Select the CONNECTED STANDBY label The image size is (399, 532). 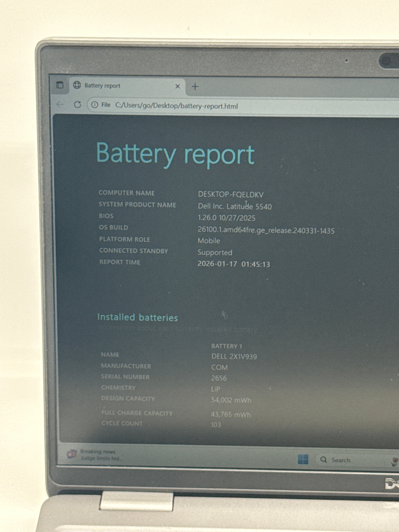134,251
